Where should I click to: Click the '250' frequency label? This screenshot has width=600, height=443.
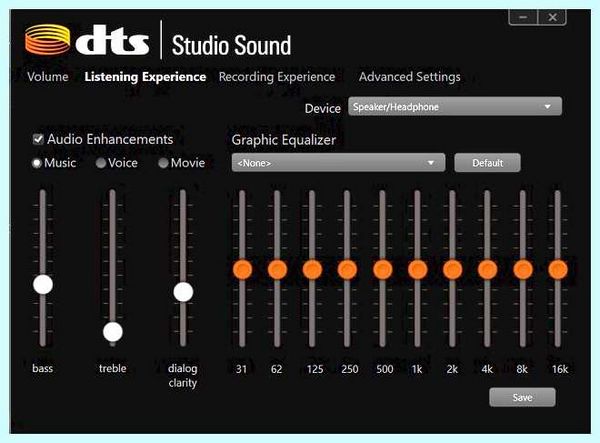350,369
